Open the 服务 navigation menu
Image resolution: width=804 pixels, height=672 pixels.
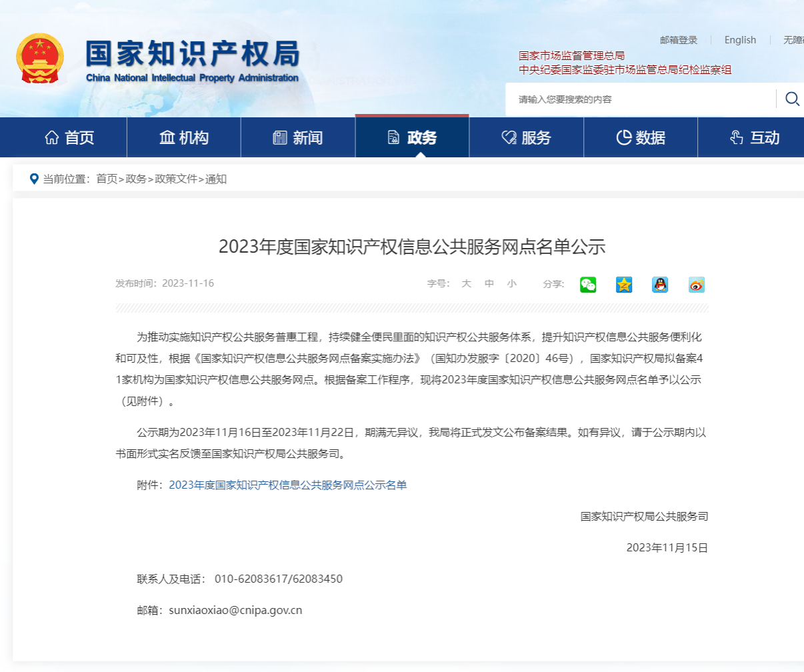(527, 137)
